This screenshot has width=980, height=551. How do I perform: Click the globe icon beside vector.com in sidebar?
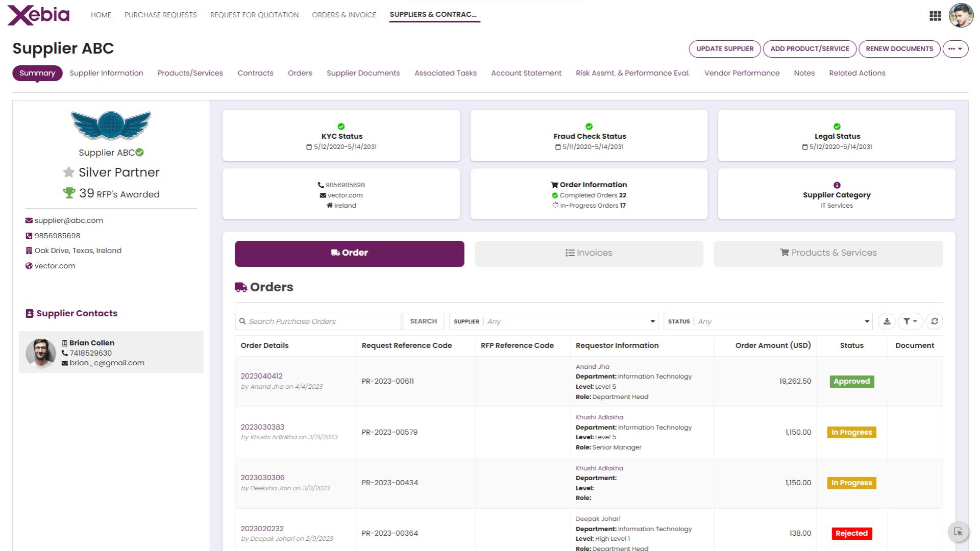(x=29, y=266)
